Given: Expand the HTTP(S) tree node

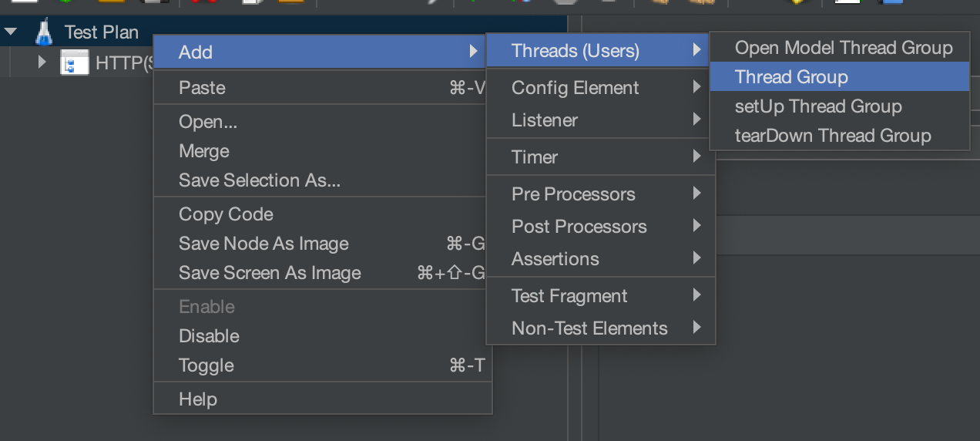Looking at the screenshot, I should tap(42, 62).
